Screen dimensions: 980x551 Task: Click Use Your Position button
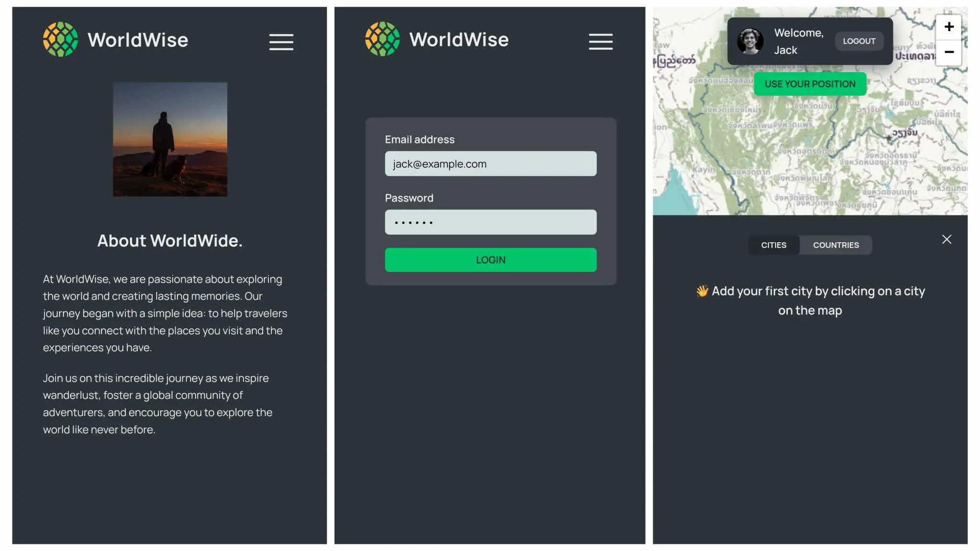click(810, 84)
